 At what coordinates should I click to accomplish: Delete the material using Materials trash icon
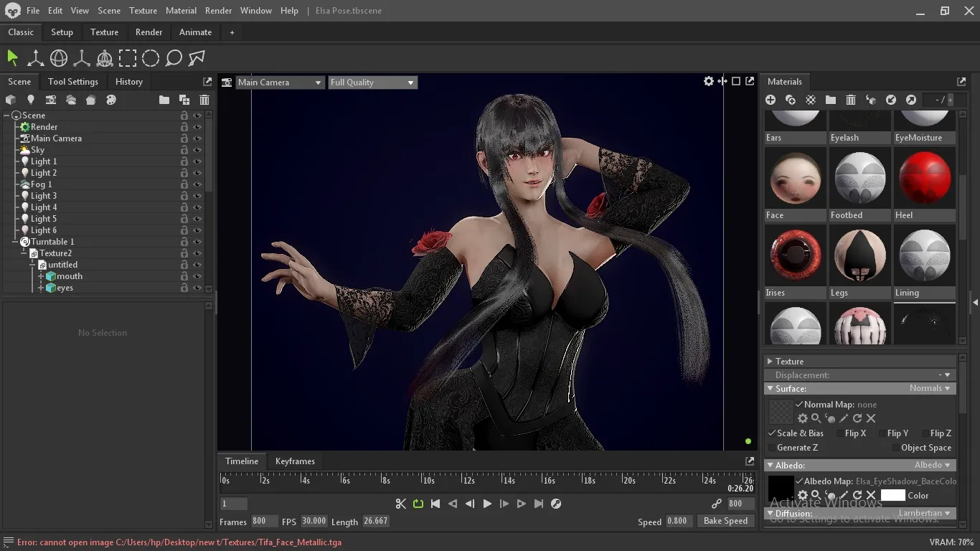[x=851, y=100]
